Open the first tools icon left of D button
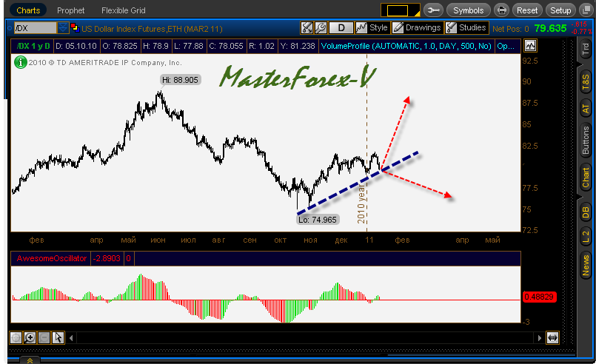Viewport: 596px width, 364px height. [307, 28]
